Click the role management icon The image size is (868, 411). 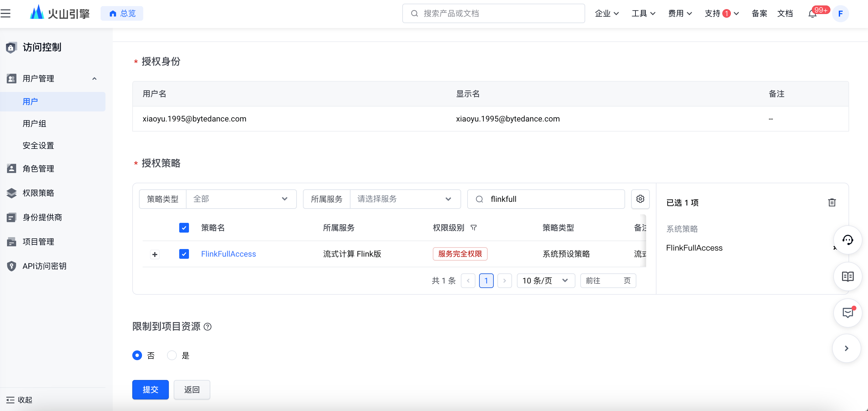pos(12,169)
